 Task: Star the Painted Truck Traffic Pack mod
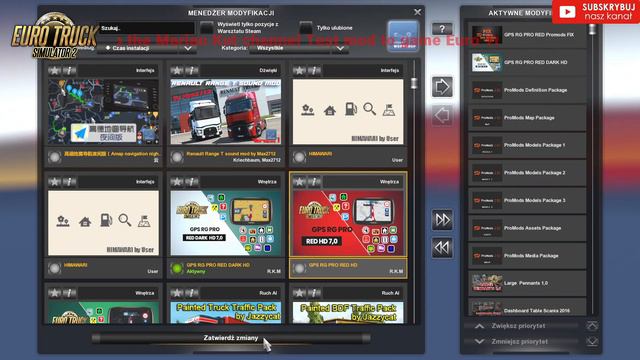[x=177, y=293]
